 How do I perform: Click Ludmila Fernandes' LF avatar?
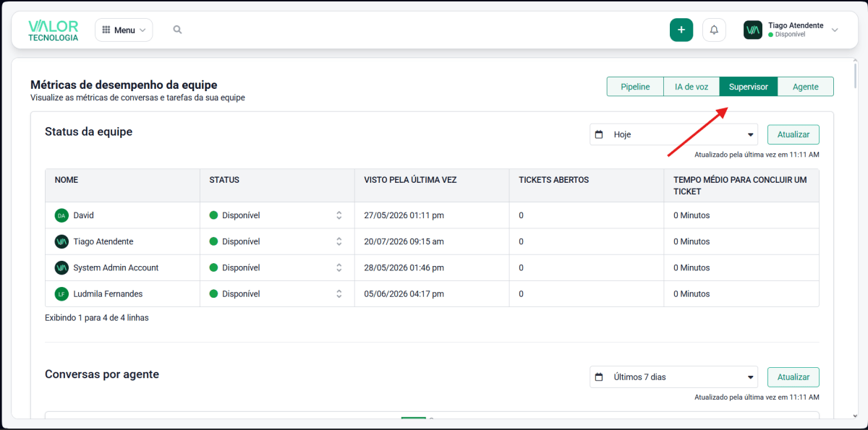coord(61,294)
